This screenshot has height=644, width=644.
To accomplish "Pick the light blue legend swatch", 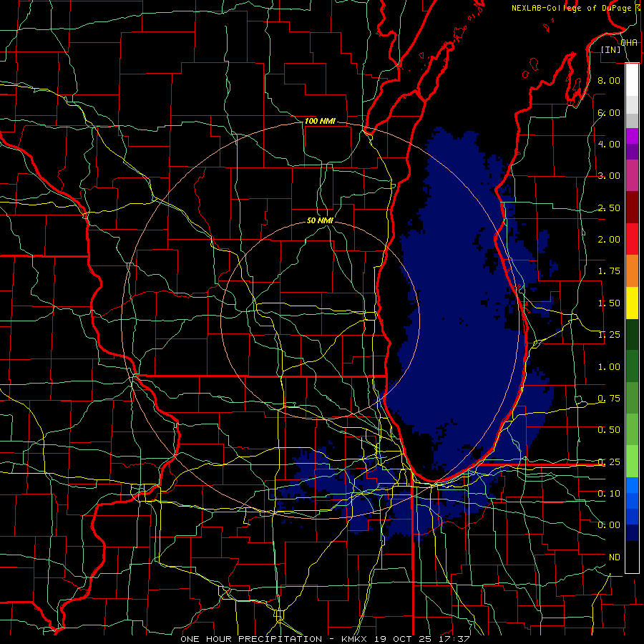I will [x=632, y=485].
